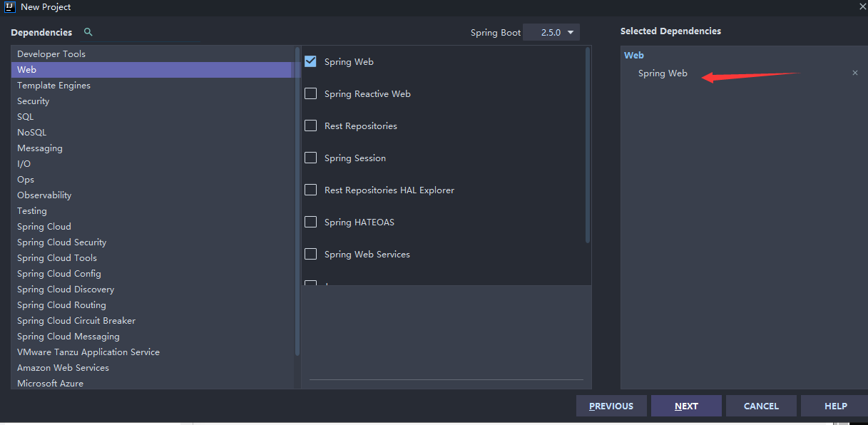Open the Microsoft Azure category
The height and width of the screenshot is (425, 868).
(151, 382)
